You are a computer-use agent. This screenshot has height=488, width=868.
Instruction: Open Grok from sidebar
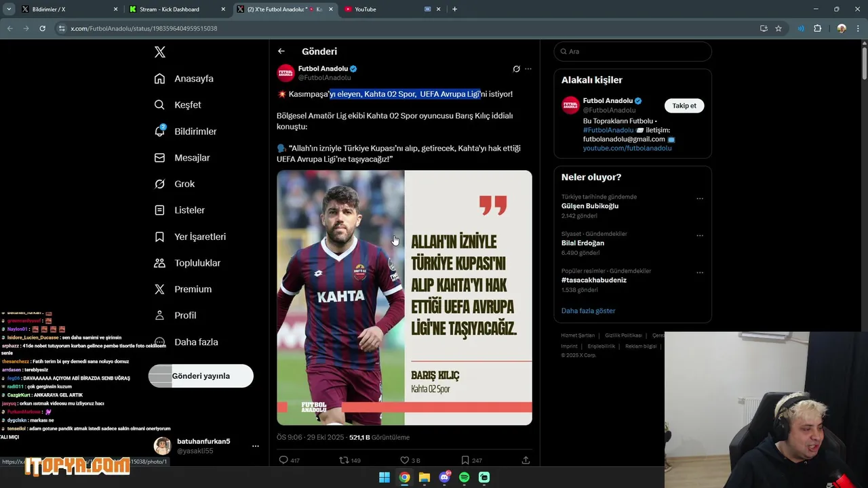click(174, 184)
